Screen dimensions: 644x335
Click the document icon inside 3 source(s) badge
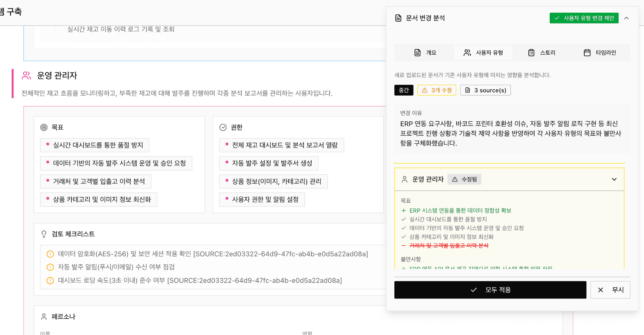(467, 90)
